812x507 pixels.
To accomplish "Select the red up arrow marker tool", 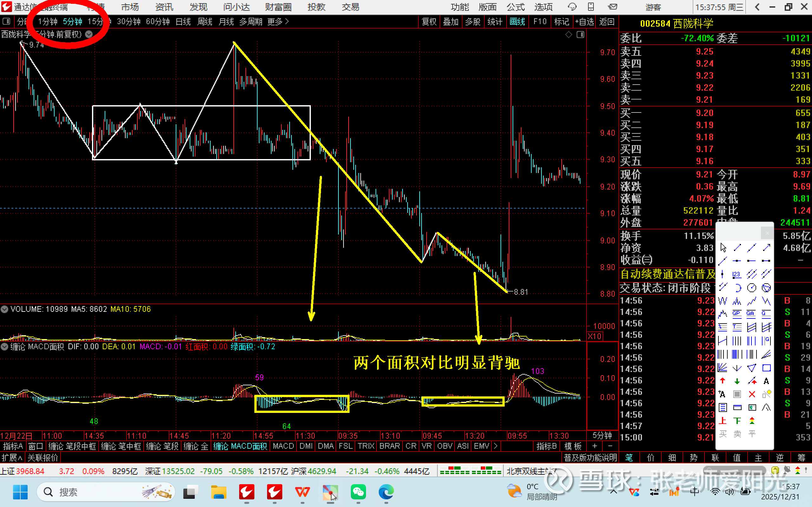I will 723,381.
